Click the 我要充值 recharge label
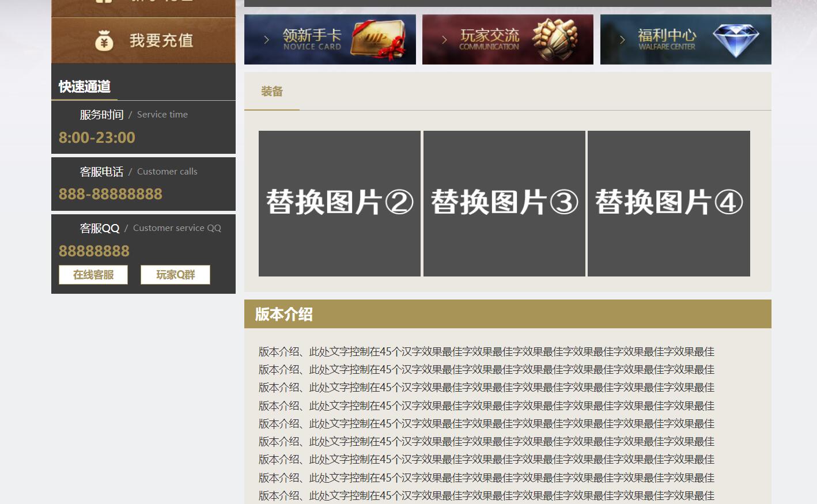Image resolution: width=817 pixels, height=504 pixels. [x=161, y=41]
